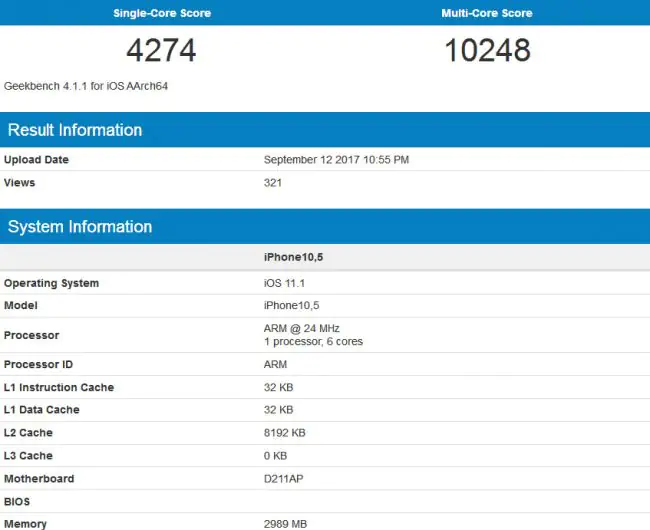The image size is (650, 530).
Task: Click the L1 Instruction Cache label
Action: point(59,387)
